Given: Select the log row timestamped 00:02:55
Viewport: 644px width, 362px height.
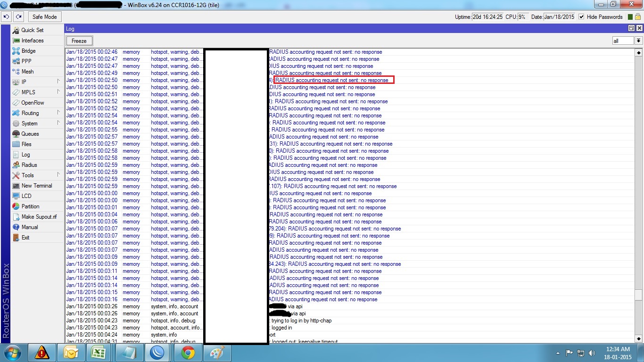Looking at the screenshot, I should click(x=350, y=130).
